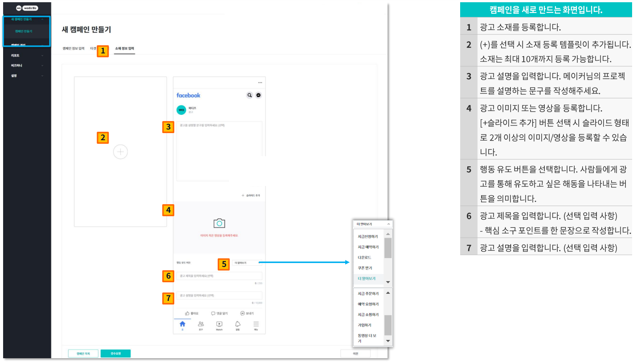Open the 더 알아보기 call-to-action dropdown
637x364 pixels.
[x=245, y=263]
